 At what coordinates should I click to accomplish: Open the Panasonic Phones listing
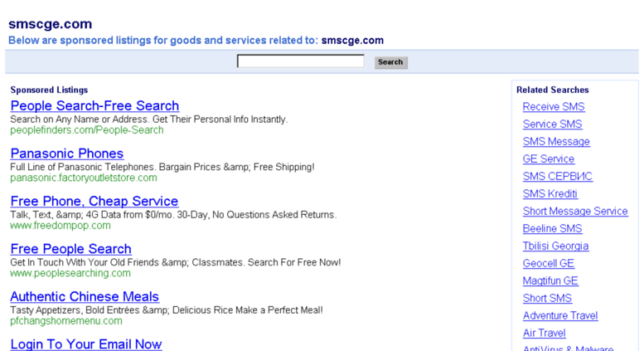[67, 154]
